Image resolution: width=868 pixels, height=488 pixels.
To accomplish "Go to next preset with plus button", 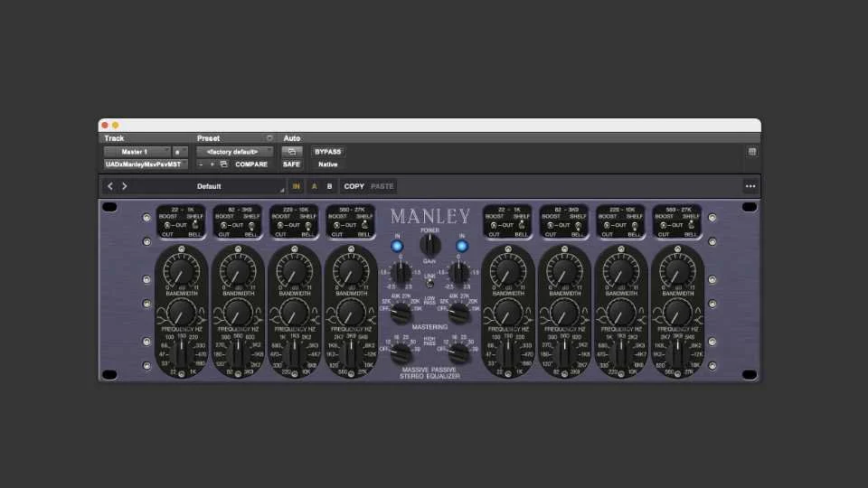I will pos(212,164).
